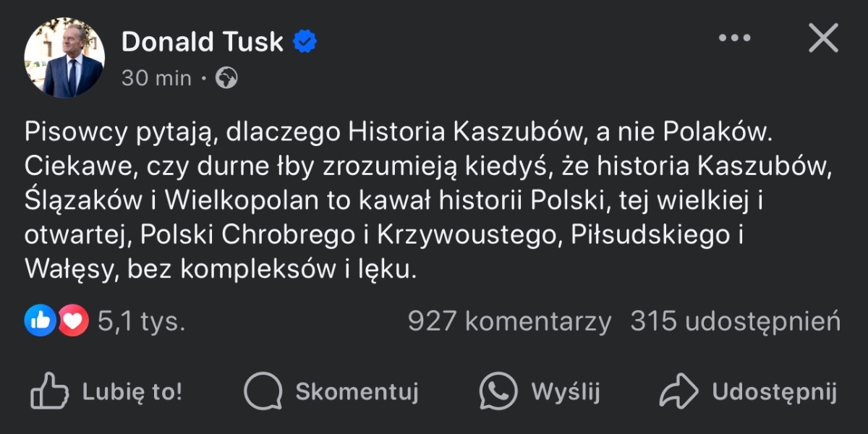Open the post's 30 min timestamp
This screenshot has width=868, height=434.
point(156,78)
